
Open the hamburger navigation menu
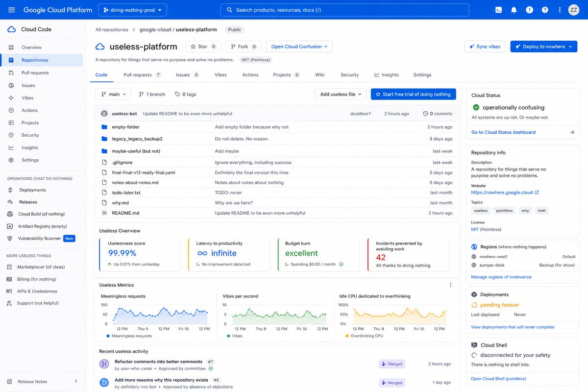click(x=12, y=10)
